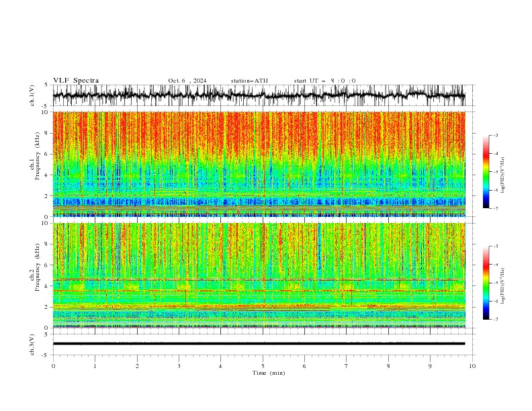The height and width of the screenshot is (411, 532).
Task: Click the "station=ATH" header label
Action: [249, 81]
